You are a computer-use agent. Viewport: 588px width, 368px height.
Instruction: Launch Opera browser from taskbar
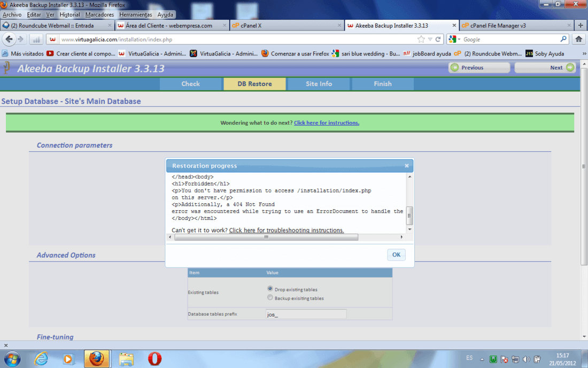pyautogui.click(x=154, y=359)
